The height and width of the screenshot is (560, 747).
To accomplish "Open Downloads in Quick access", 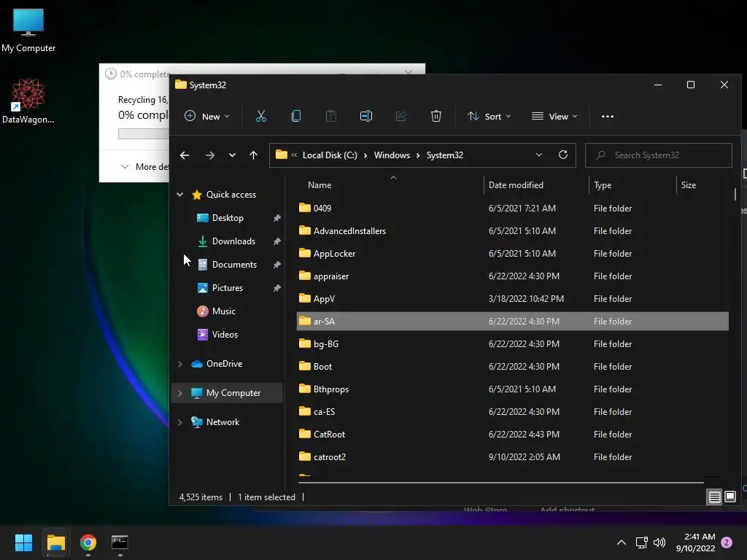I will [233, 241].
